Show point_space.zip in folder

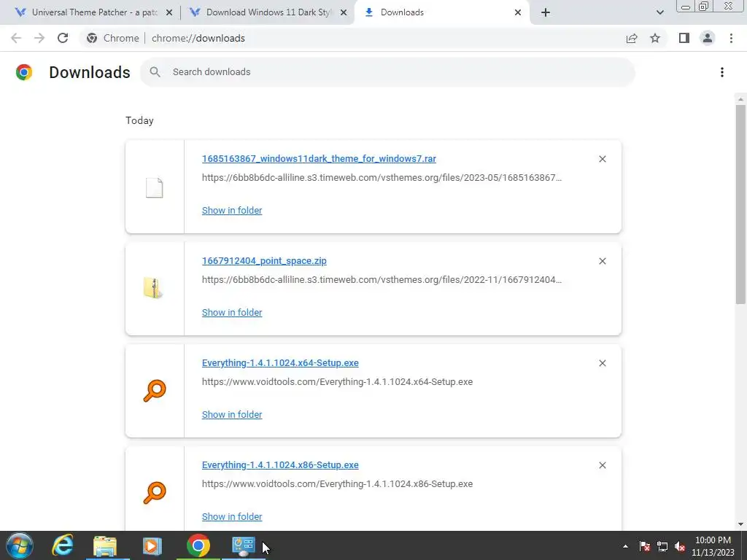pos(232,312)
